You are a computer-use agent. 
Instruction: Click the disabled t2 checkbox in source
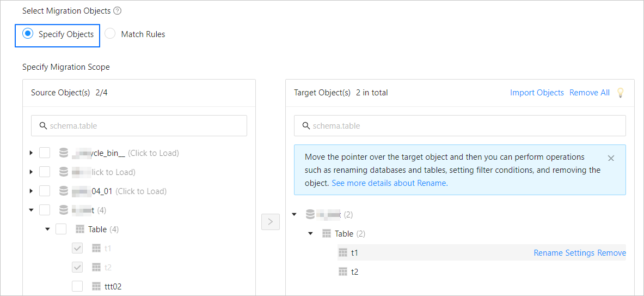click(x=77, y=267)
